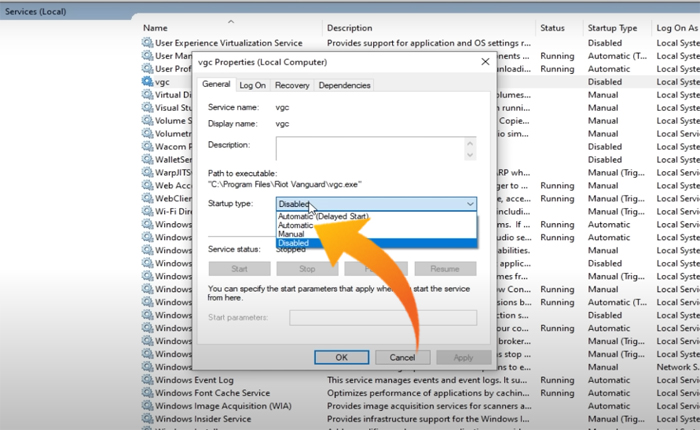Viewport: 700px width, 430px height.
Task: Switch to the Log On tab
Action: (253, 86)
